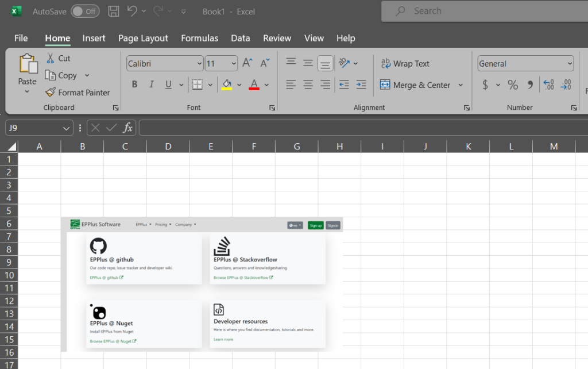The image size is (588, 369).
Task: Toggle Wrap Text
Action: (405, 63)
